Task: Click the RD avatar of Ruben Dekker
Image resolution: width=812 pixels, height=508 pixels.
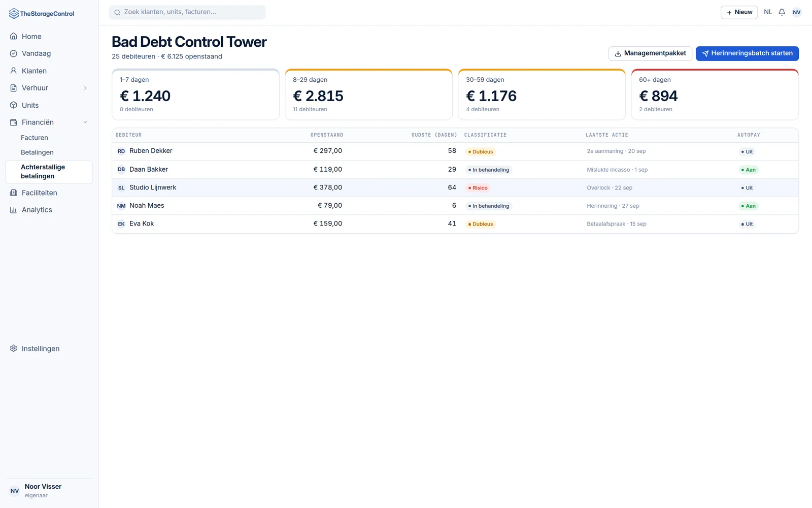Action: (x=121, y=151)
